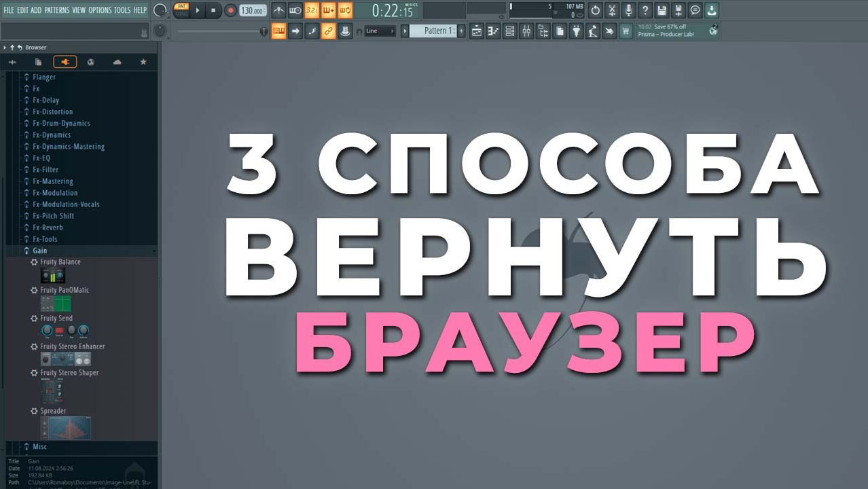Viewport: 868px width, 489px height.
Task: Click the floppy disk save icon
Action: [x=662, y=10]
